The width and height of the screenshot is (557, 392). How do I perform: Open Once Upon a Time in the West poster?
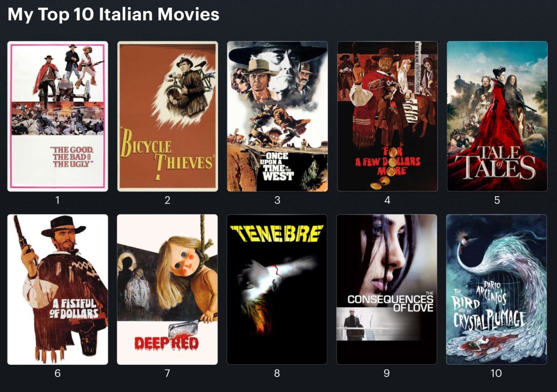click(x=277, y=116)
